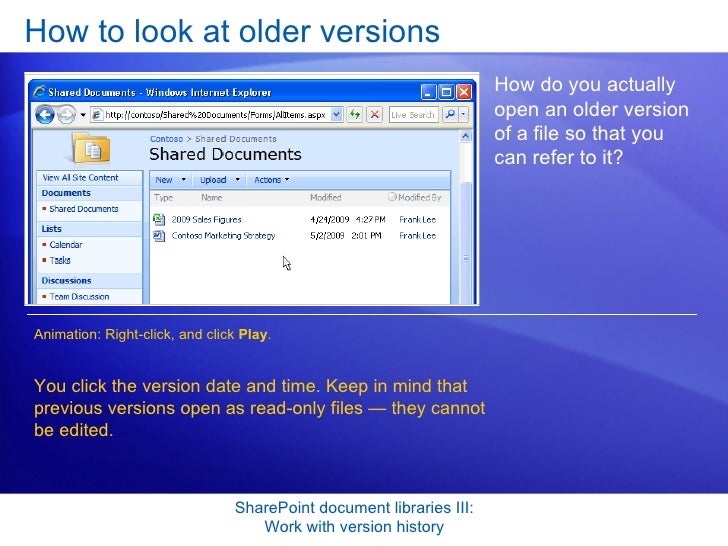Open the Upload menu in the toolbar
728x546 pixels.
213,180
